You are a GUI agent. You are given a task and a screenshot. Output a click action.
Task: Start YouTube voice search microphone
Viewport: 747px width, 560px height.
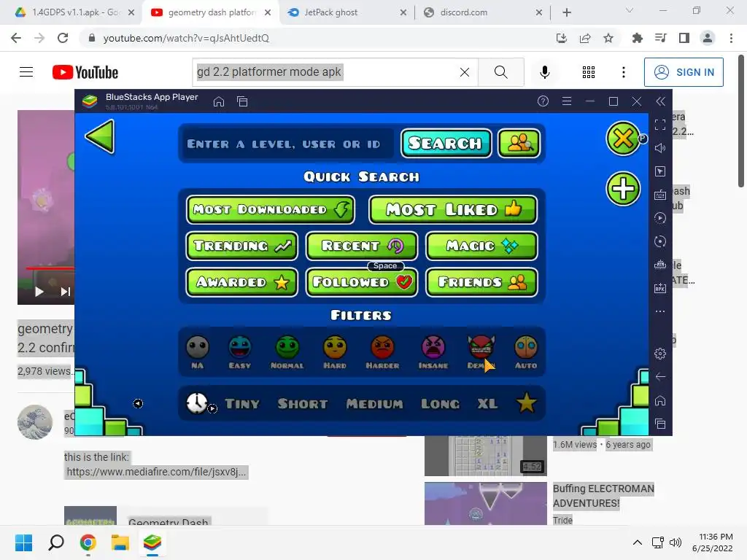pyautogui.click(x=544, y=72)
